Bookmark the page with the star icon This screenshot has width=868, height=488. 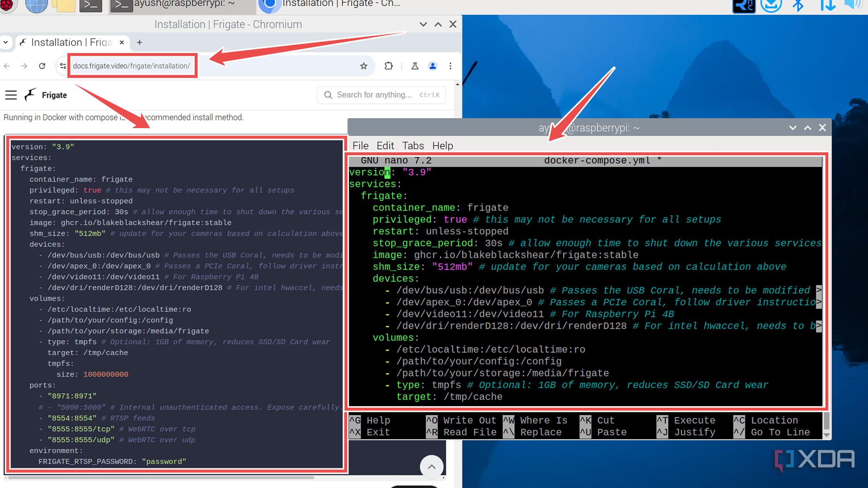click(363, 66)
